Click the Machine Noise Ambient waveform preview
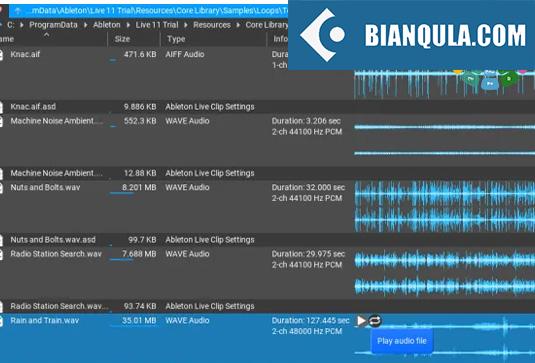535x363 pixels. 445,140
